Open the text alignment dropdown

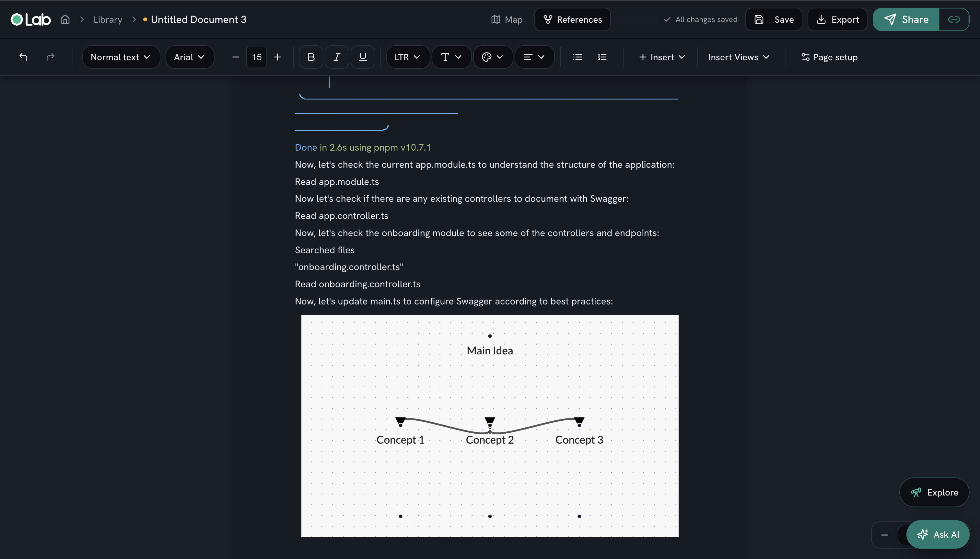click(534, 57)
